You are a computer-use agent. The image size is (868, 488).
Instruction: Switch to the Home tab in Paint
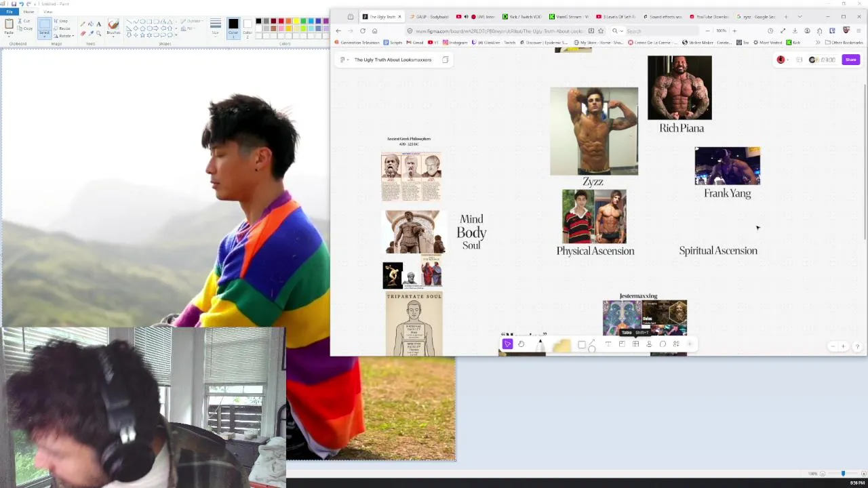pyautogui.click(x=28, y=12)
